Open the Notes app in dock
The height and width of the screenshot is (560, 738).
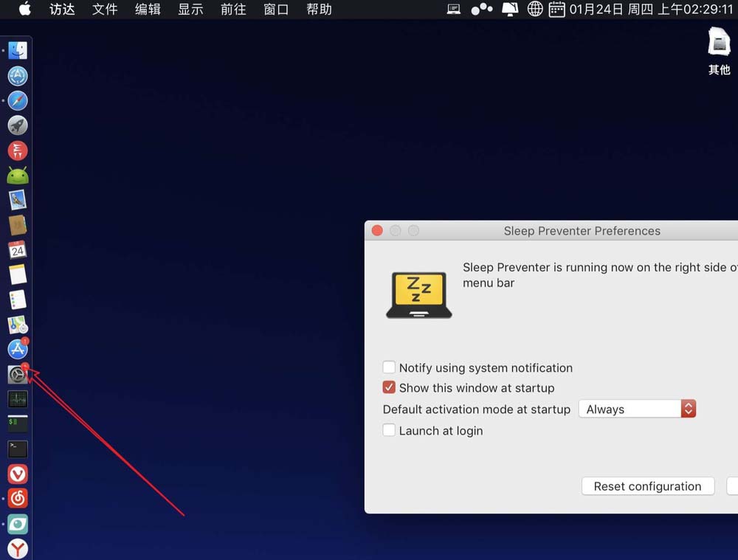click(18, 274)
